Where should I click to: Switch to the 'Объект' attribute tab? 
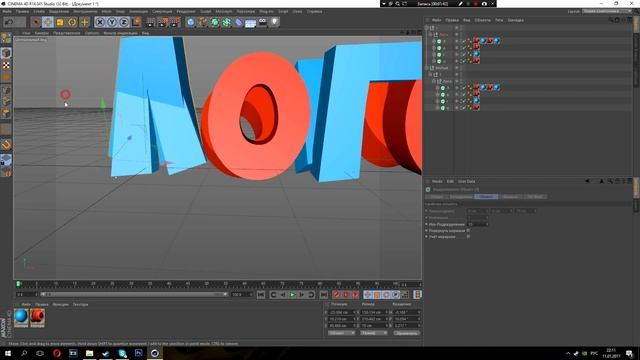[x=486, y=197]
